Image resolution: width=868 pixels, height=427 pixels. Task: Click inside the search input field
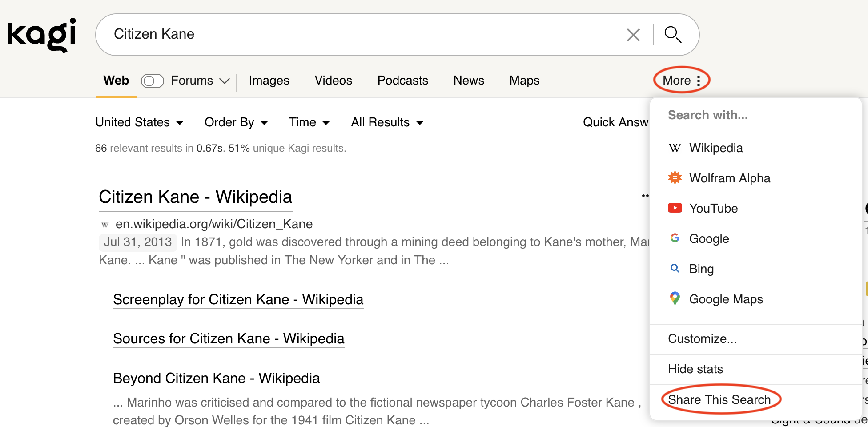356,34
